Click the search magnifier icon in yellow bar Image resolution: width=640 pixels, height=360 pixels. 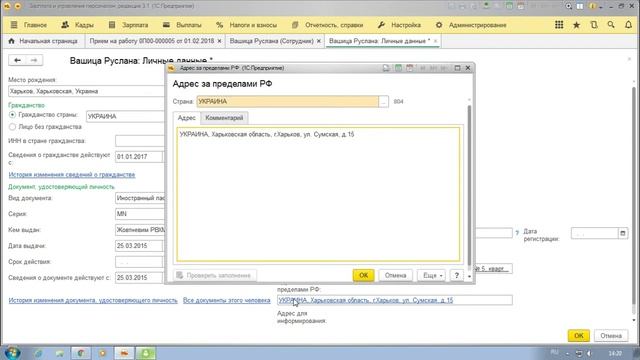click(x=611, y=25)
